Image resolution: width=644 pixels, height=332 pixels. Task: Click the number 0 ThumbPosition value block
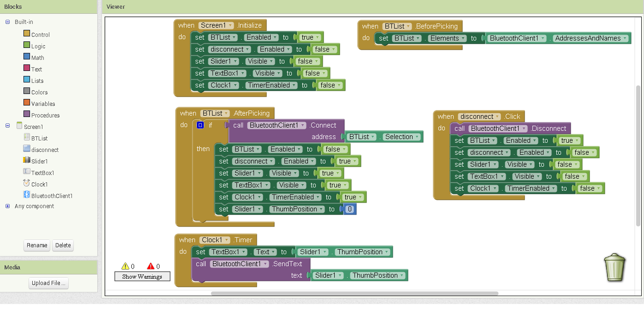pos(350,209)
